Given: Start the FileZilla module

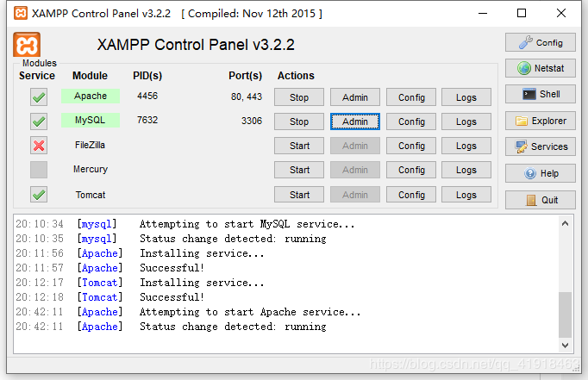Looking at the screenshot, I should coord(299,146).
